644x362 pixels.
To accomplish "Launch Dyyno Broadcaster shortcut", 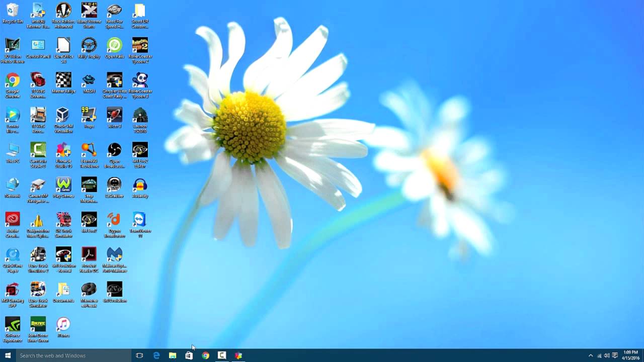I will coord(115,225).
